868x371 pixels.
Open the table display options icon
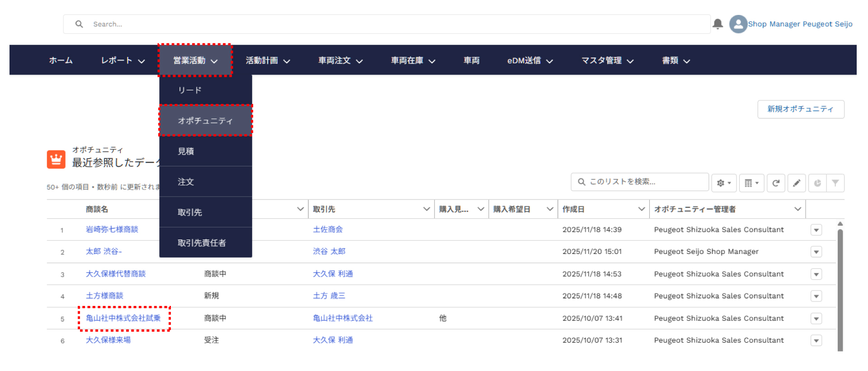(751, 183)
